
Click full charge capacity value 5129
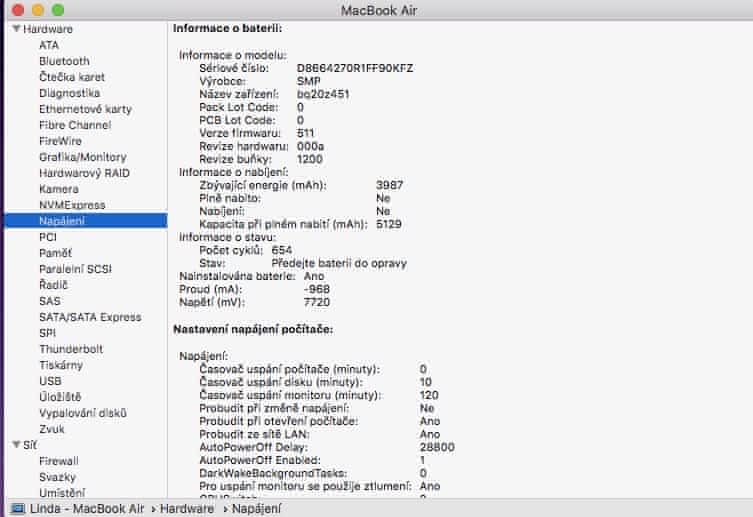click(x=389, y=224)
